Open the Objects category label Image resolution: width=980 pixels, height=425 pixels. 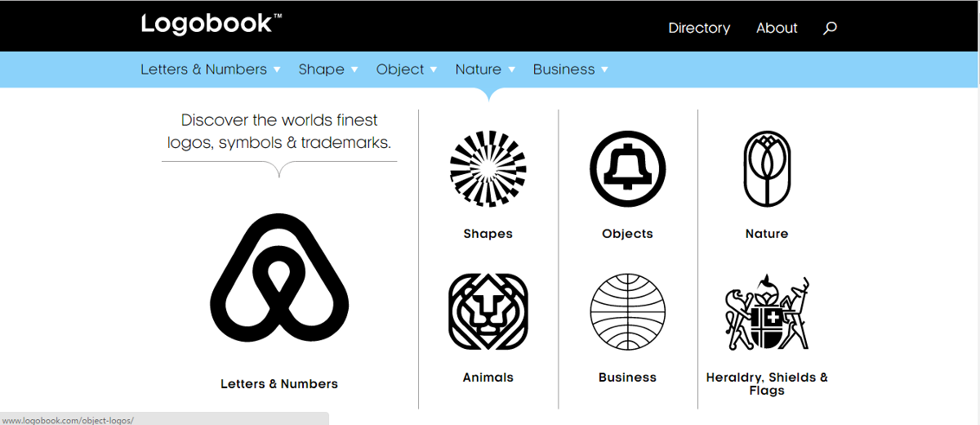click(628, 234)
